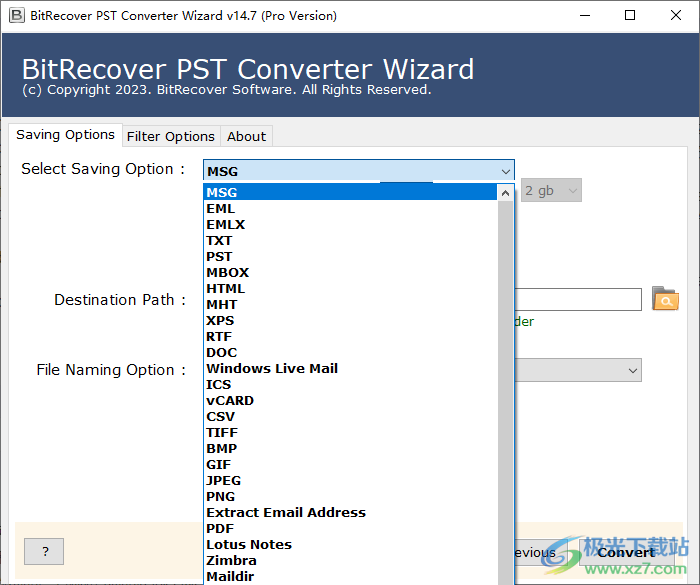Click the dropdown list scrollbar track

(x=505, y=393)
